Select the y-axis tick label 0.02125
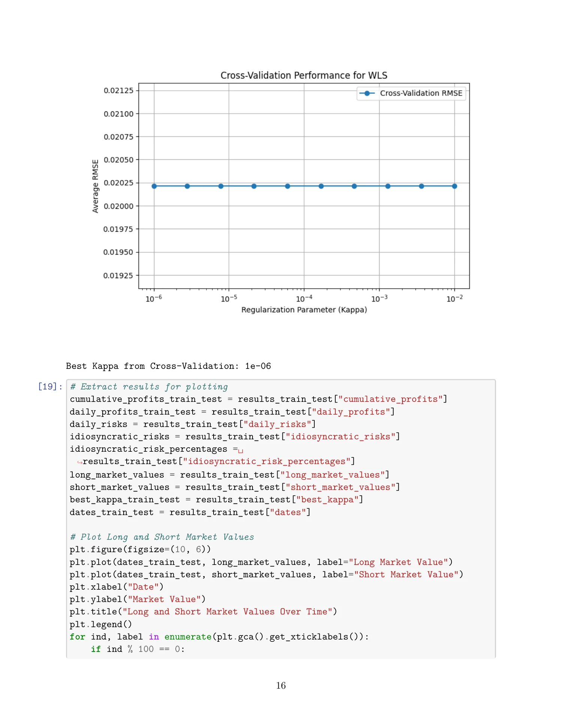 tap(118, 91)
